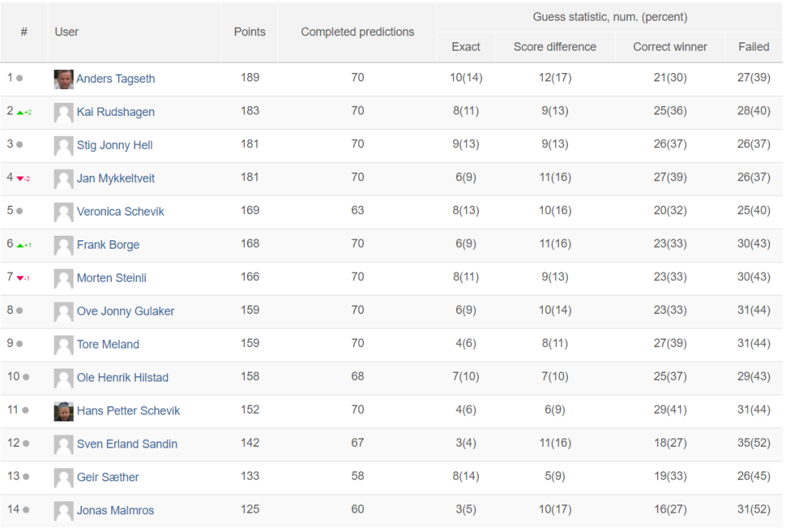Click the green up arrow by Kai Rudshagen

(x=21, y=113)
